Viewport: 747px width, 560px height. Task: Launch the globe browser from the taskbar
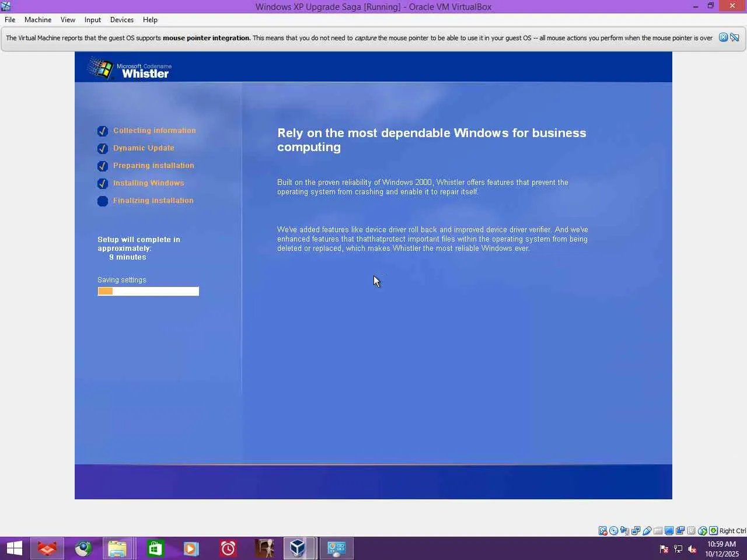[83, 548]
